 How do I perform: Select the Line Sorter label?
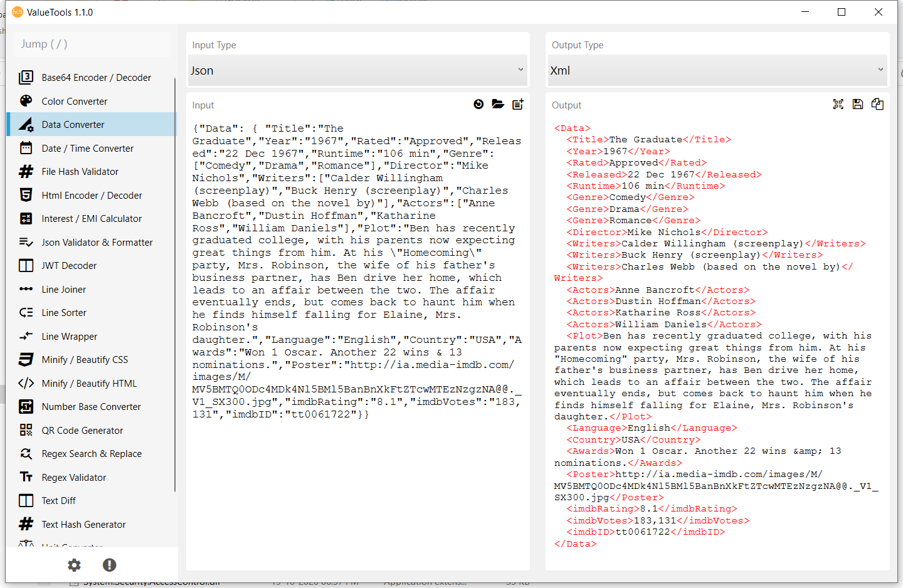coord(64,313)
